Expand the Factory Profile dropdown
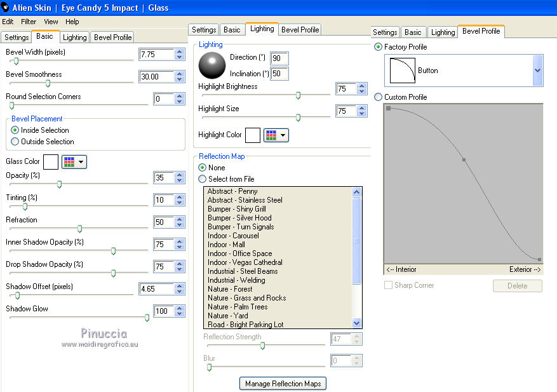Screen dimensions: 557x392 pyautogui.click(x=537, y=70)
